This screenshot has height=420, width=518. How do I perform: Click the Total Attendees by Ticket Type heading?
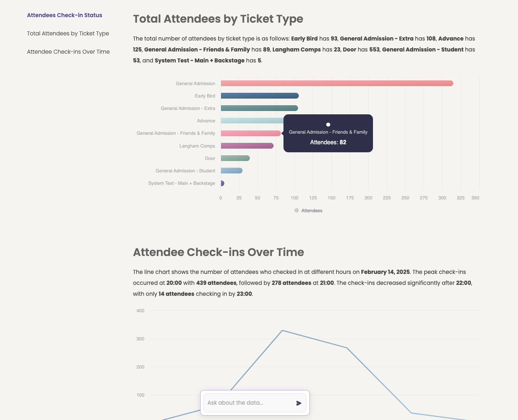[x=218, y=19]
